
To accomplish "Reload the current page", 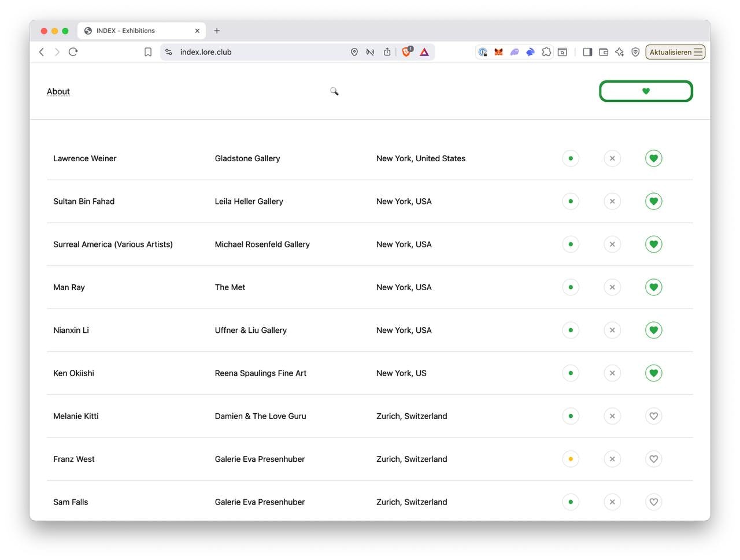I will [x=73, y=52].
